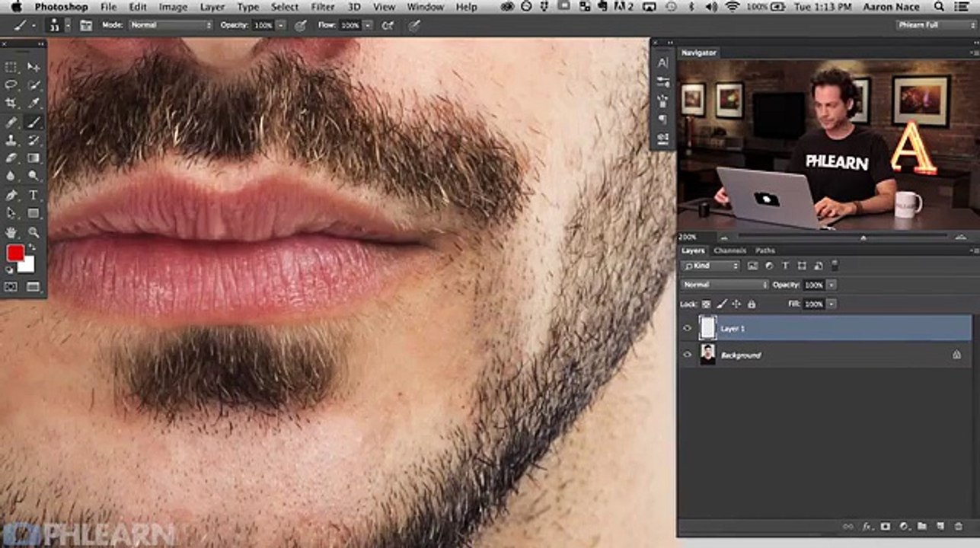Select the Blur tool
Viewport: 980px width, 548px height.
point(11,176)
